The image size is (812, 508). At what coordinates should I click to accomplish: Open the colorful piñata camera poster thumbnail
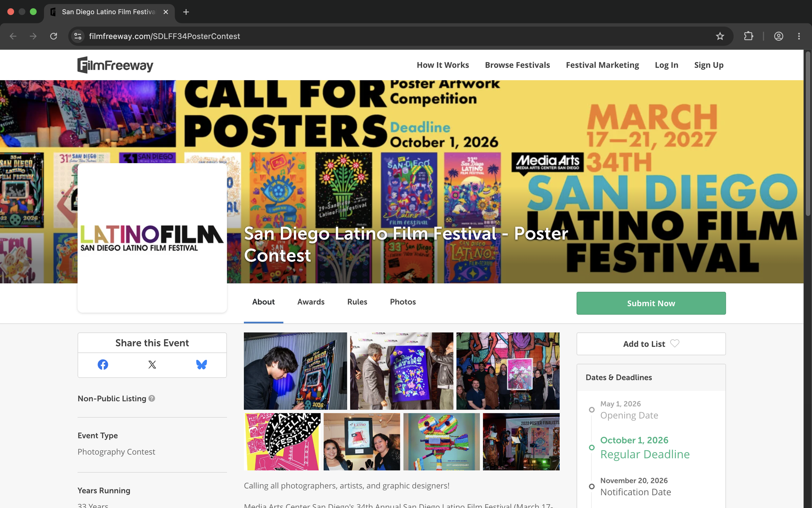[441, 441]
